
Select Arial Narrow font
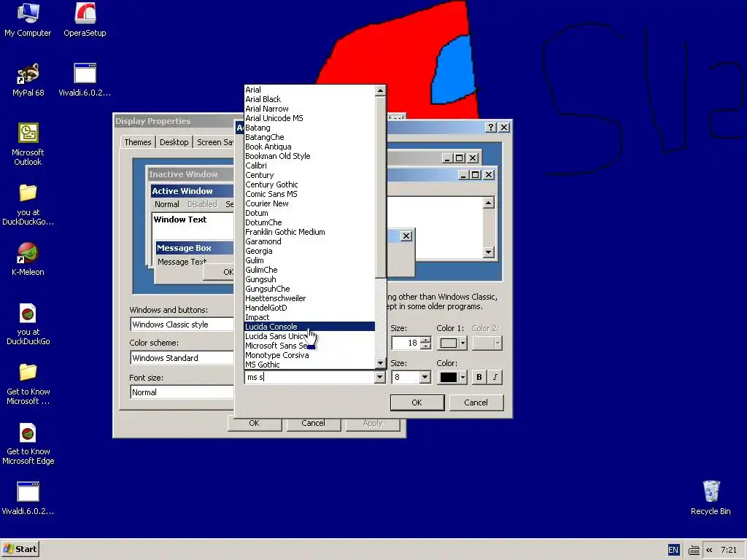[x=309, y=109]
